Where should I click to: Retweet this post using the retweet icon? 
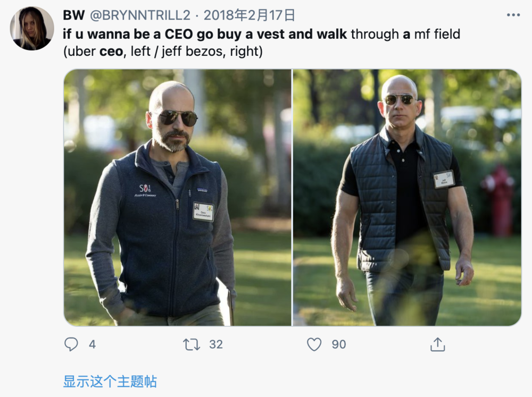pos(192,344)
